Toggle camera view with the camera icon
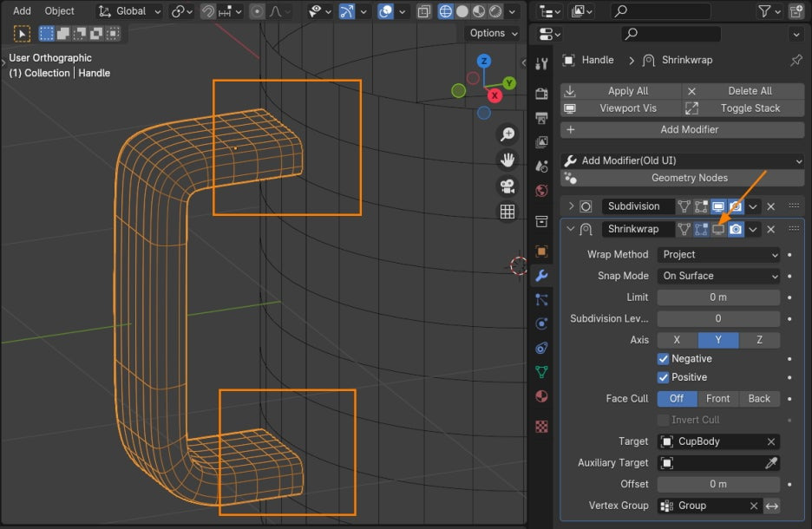 click(x=507, y=186)
